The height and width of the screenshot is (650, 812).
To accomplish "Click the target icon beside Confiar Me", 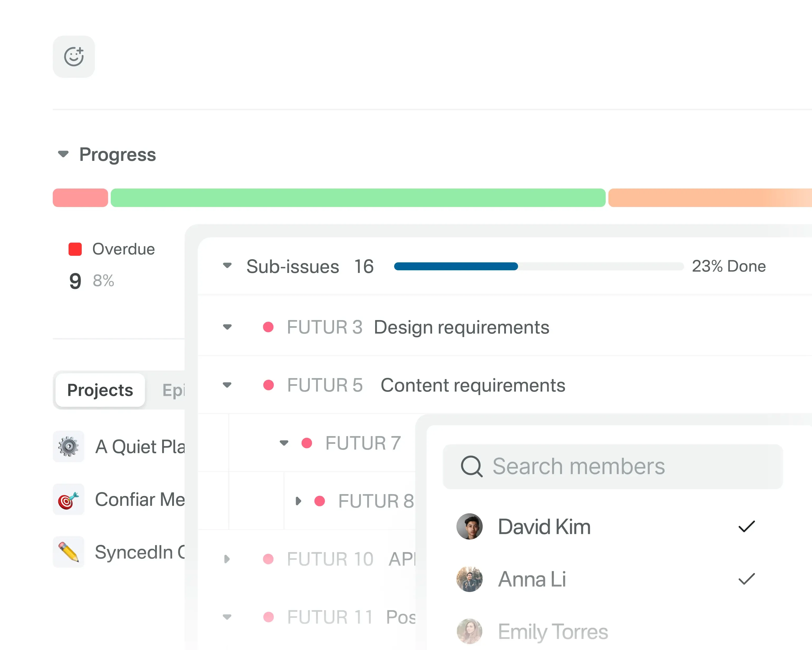I will pos(69,499).
